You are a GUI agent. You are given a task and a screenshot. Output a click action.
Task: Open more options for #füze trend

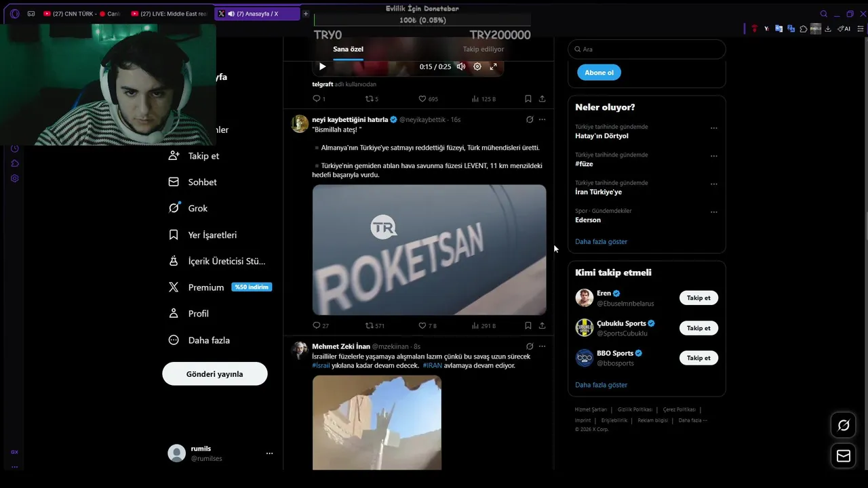713,156
